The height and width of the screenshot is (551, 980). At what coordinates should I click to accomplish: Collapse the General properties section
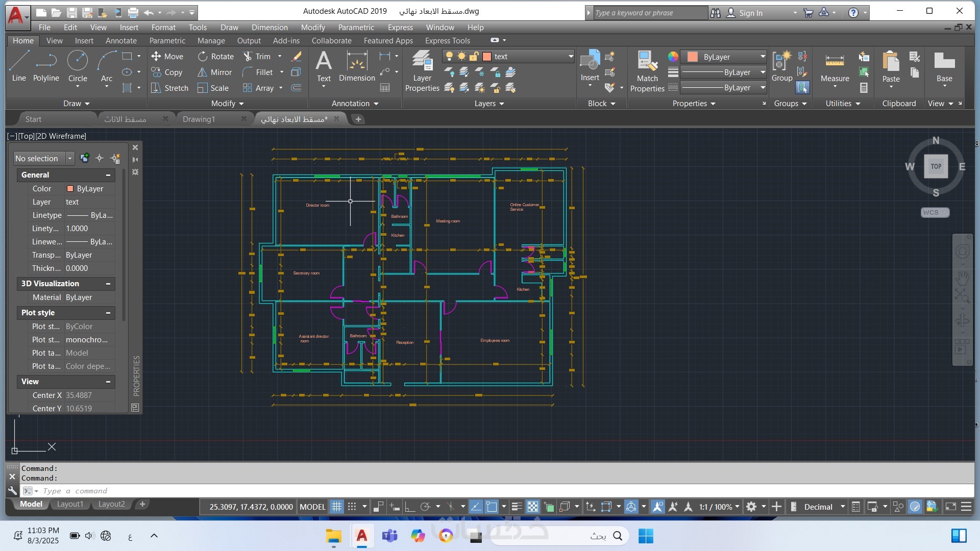(108, 175)
